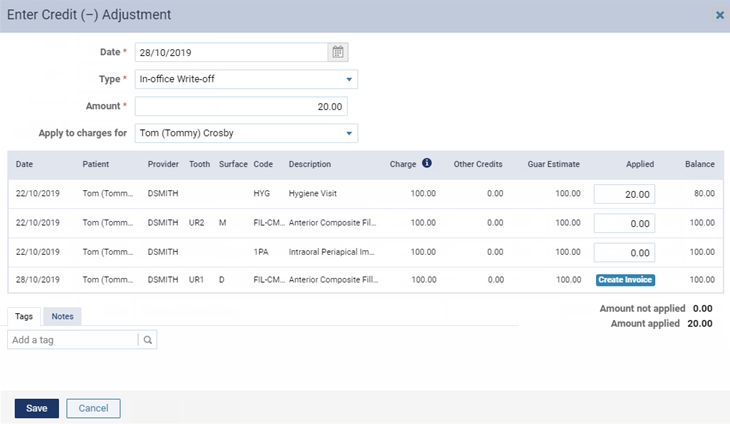Click the Description column header
This screenshot has width=730, height=424.
point(310,164)
